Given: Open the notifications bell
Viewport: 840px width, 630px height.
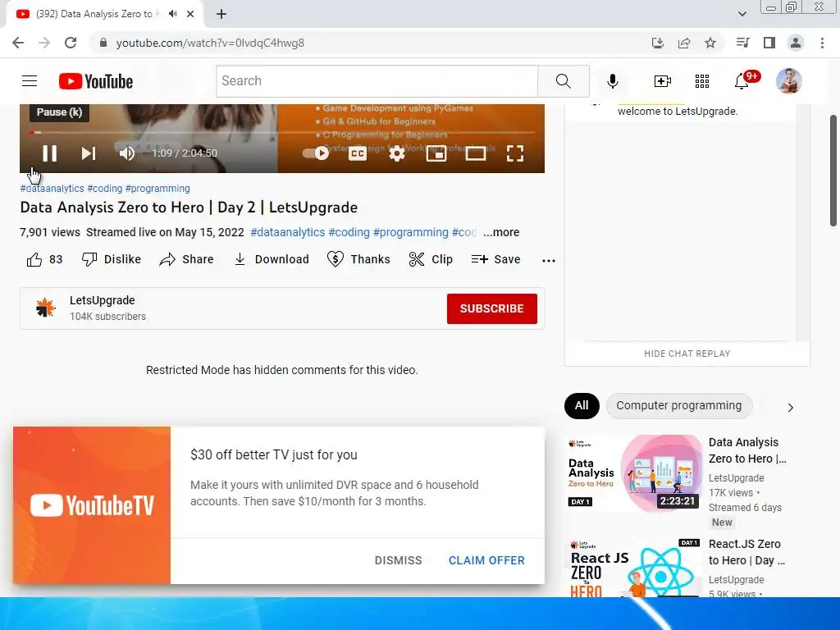Looking at the screenshot, I should click(742, 81).
